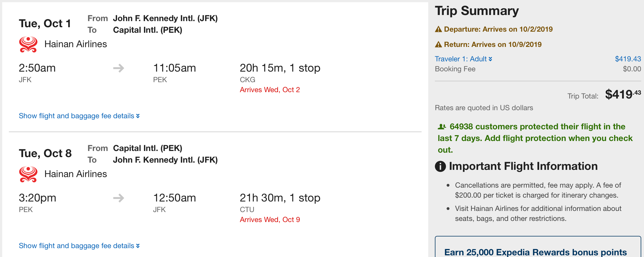Open Earn 25,000 Expedia Rewards bonus points offer
Screen dimensions: 644x257
click(535, 252)
